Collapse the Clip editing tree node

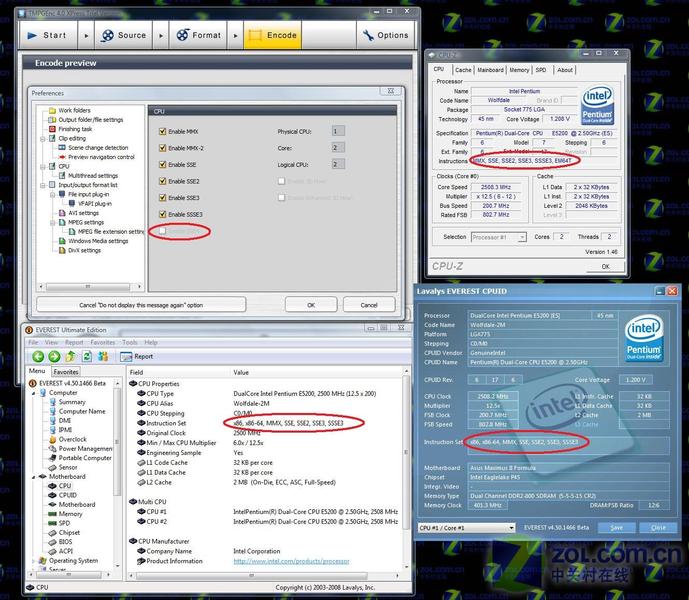click(43, 138)
